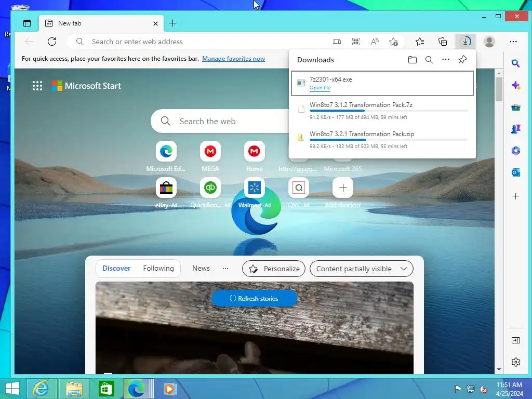Open QuickBooks shortcut tile
Image resolution: width=532 pixels, height=399 pixels.
click(210, 188)
